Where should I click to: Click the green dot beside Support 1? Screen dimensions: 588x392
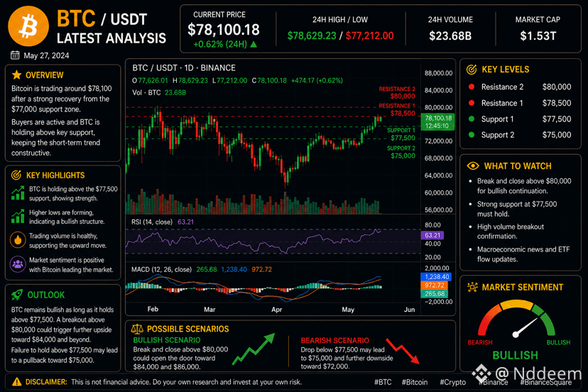click(x=472, y=119)
